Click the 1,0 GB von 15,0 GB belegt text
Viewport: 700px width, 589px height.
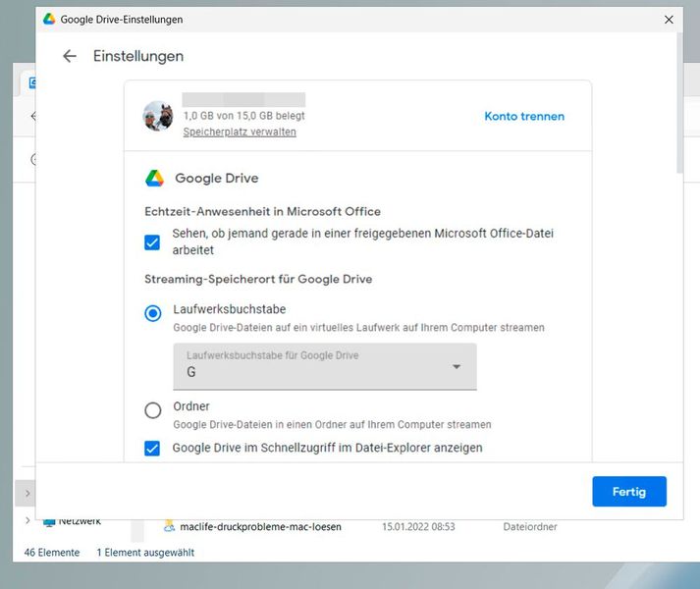point(243,116)
